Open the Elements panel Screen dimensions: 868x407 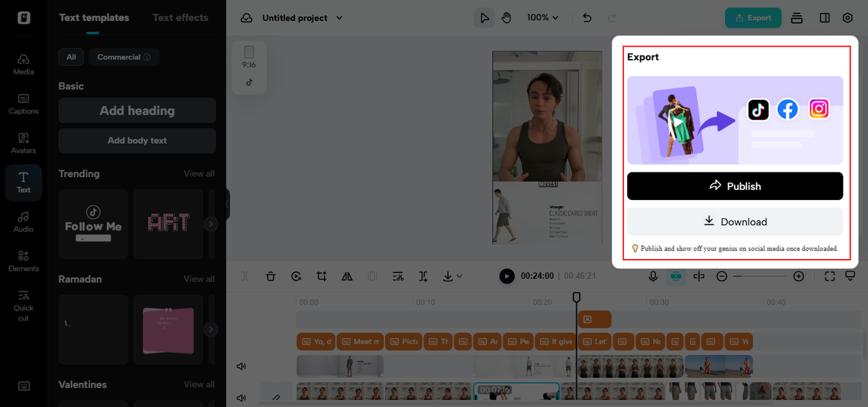pyautogui.click(x=24, y=260)
